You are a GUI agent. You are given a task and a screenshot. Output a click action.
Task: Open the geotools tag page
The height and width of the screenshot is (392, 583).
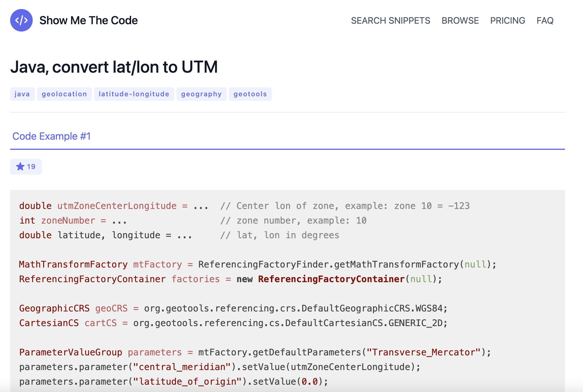250,94
